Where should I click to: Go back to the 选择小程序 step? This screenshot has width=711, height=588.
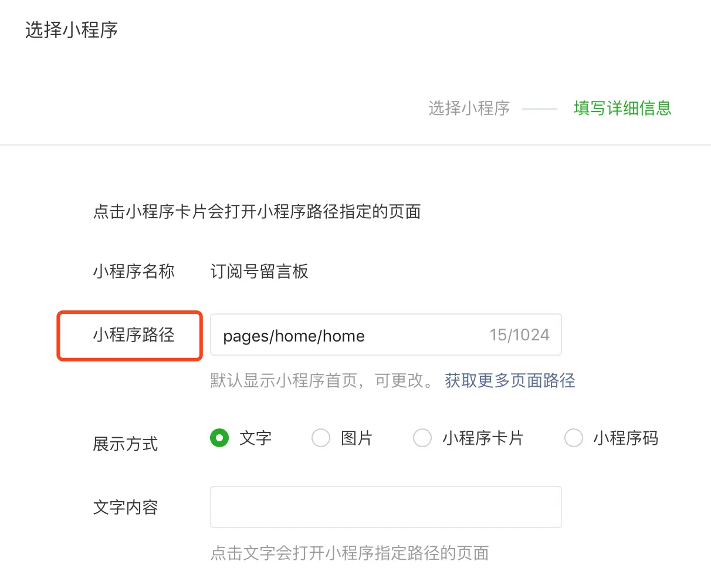point(469,108)
